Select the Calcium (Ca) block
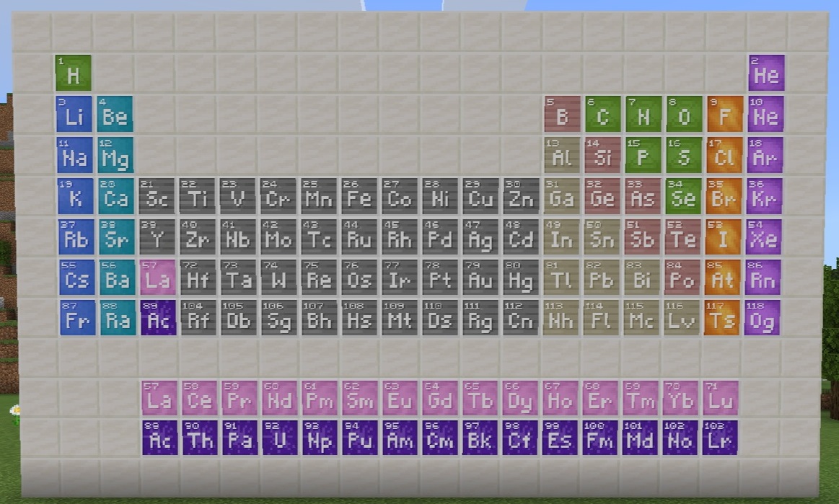 coord(116,196)
